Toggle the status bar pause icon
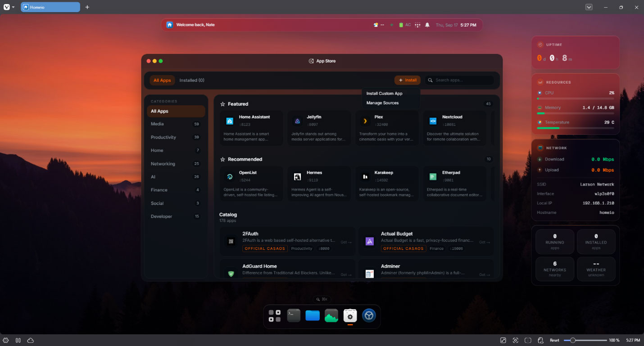The height and width of the screenshot is (346, 644). click(18, 340)
